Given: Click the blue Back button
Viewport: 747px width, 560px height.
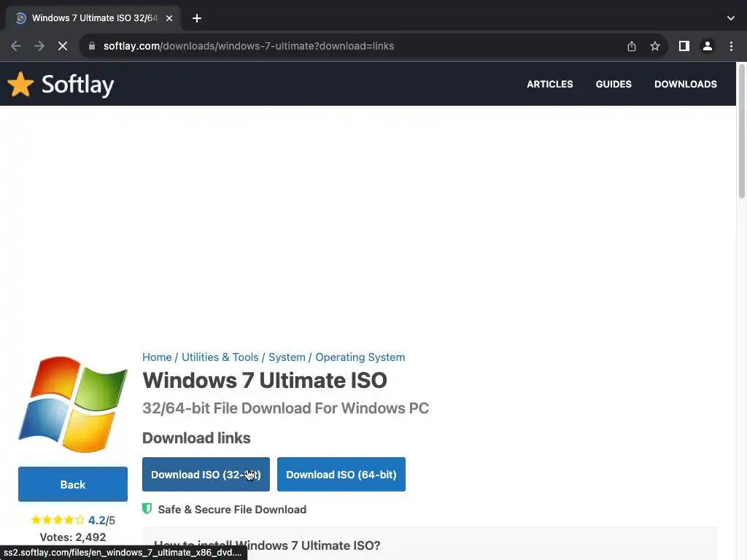Looking at the screenshot, I should tap(73, 484).
